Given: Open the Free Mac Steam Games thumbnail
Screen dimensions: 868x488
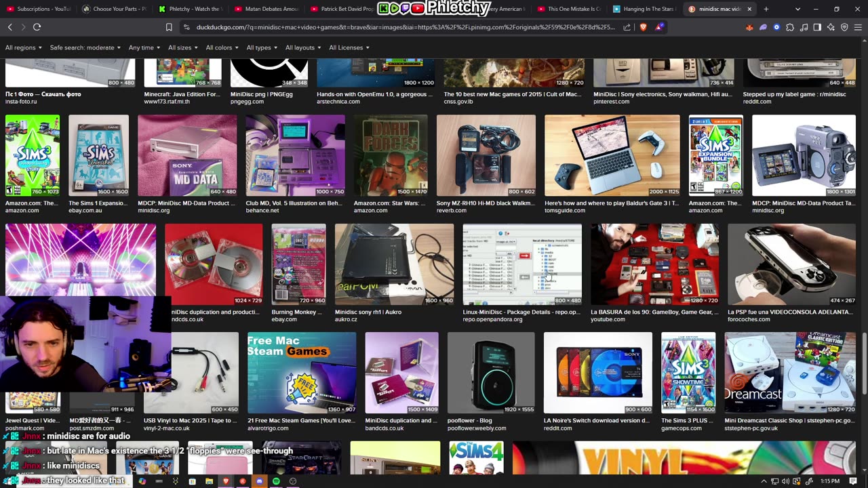Looking at the screenshot, I should pos(302,373).
